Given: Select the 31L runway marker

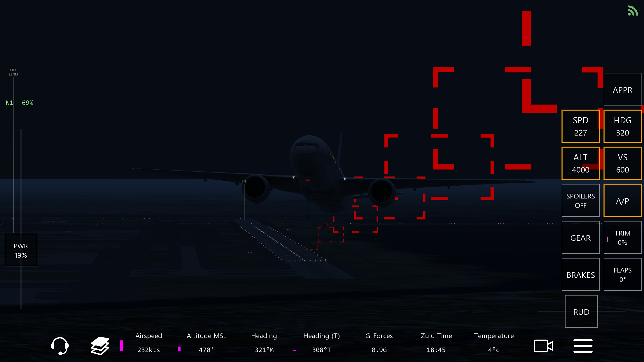Looking at the screenshot, I should point(244,182).
